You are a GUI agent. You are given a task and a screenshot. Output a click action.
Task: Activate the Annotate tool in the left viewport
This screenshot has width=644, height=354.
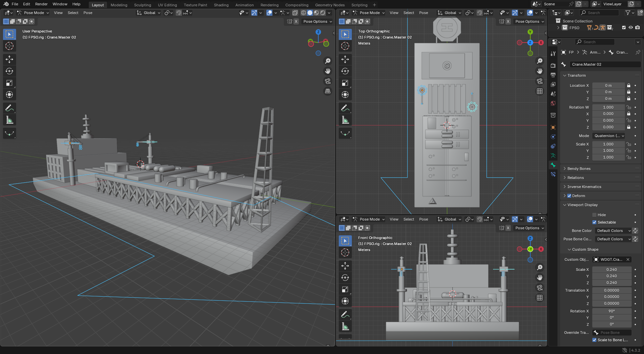[x=9, y=108]
